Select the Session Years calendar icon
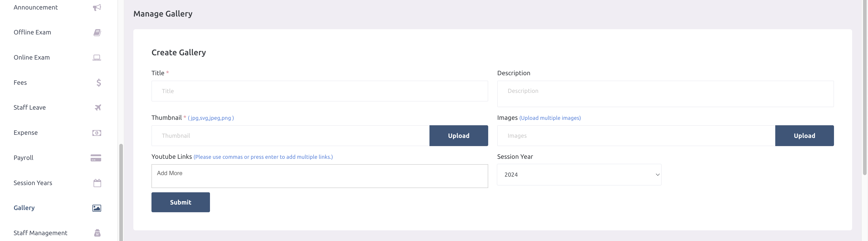The width and height of the screenshot is (868, 241). (x=97, y=183)
